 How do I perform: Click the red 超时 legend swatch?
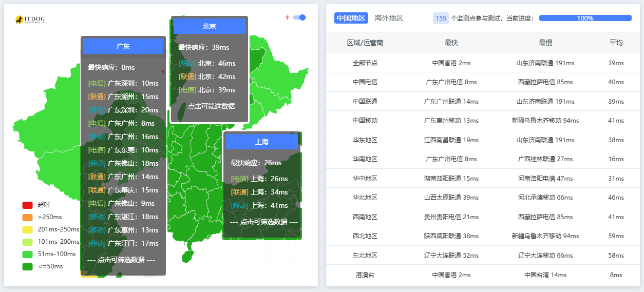coord(27,205)
